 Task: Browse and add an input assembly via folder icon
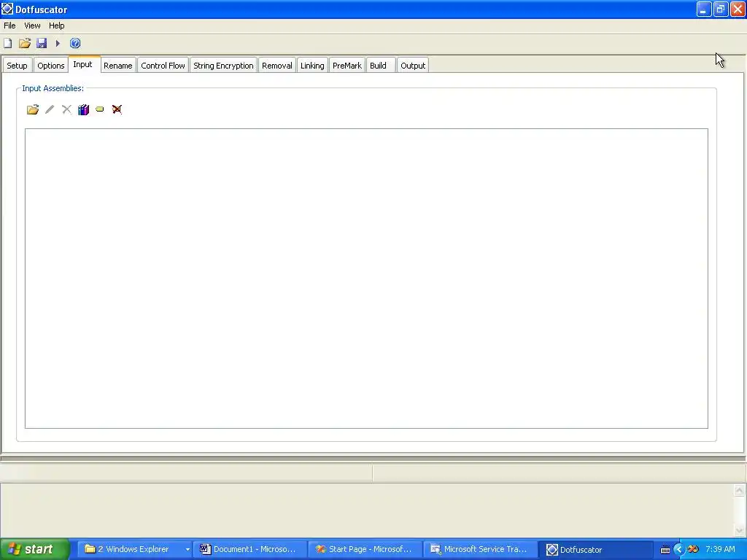[33, 109]
